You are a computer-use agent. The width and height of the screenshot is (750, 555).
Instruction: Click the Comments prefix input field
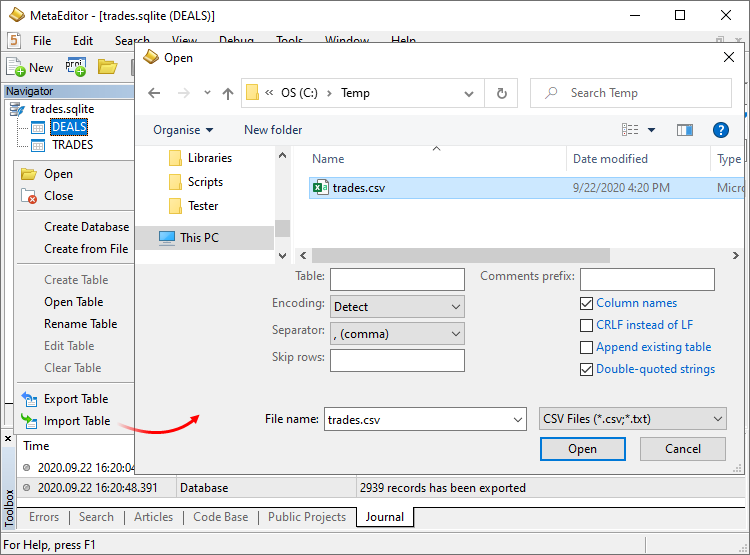click(x=647, y=279)
